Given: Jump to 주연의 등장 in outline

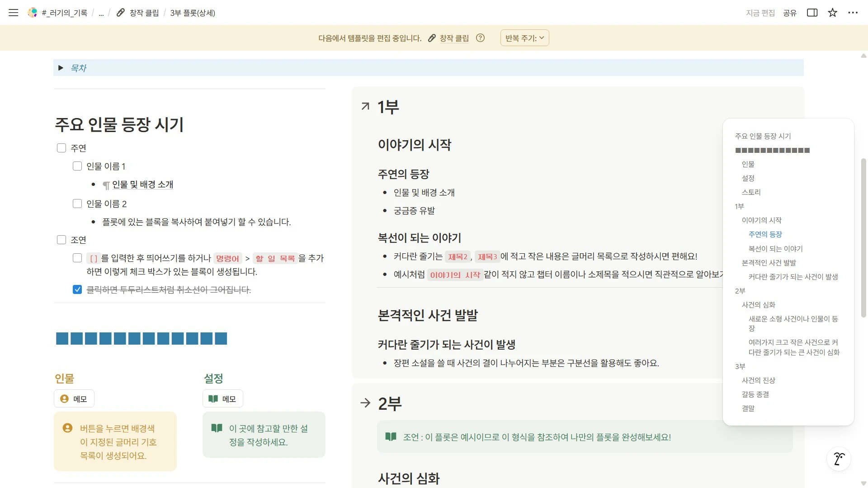Looking at the screenshot, I should click(765, 234).
